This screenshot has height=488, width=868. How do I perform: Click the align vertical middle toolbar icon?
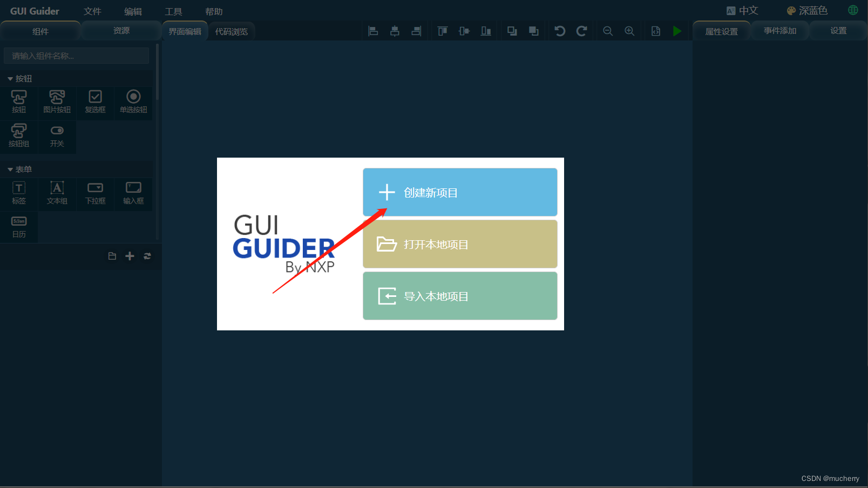[x=464, y=31]
